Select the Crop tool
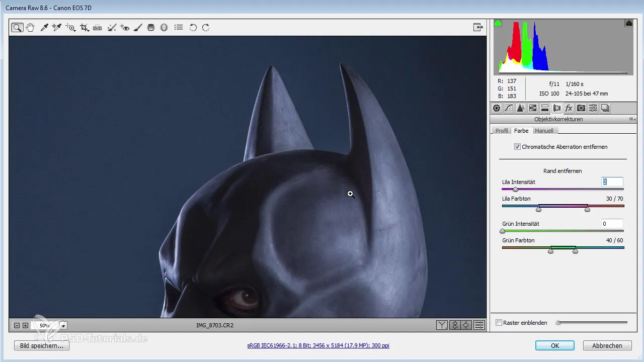Screen dimensions: 644x362 85,28
